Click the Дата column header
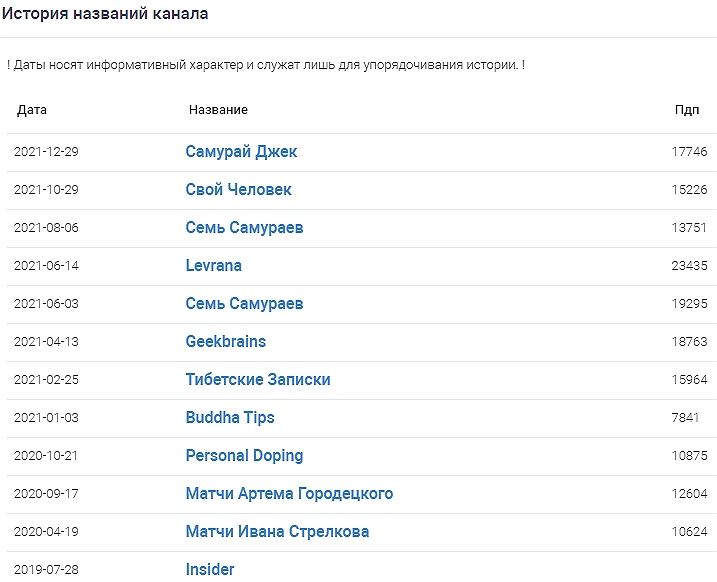The width and height of the screenshot is (717, 582). (32, 110)
